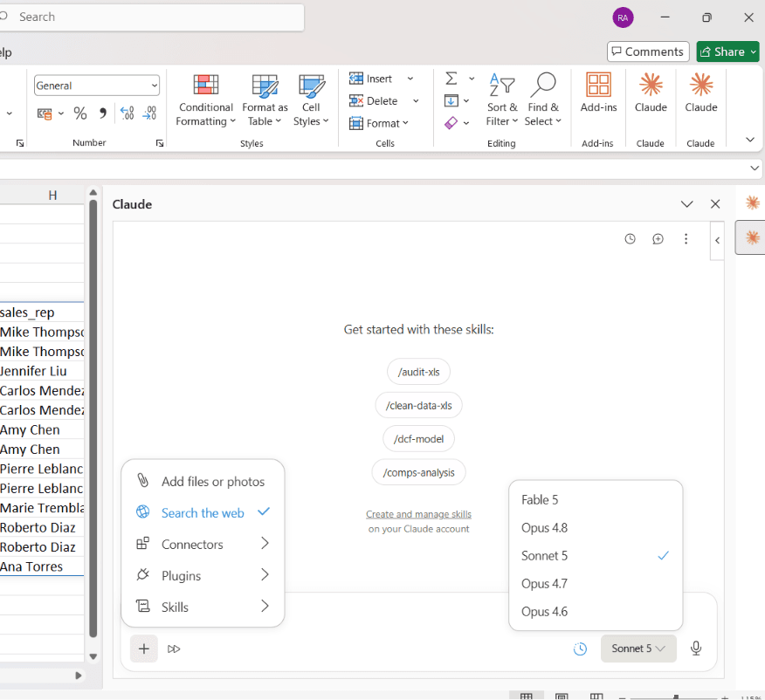This screenshot has height=700, width=765.
Task: Click the first Claude ribbon button
Action: coord(651,93)
